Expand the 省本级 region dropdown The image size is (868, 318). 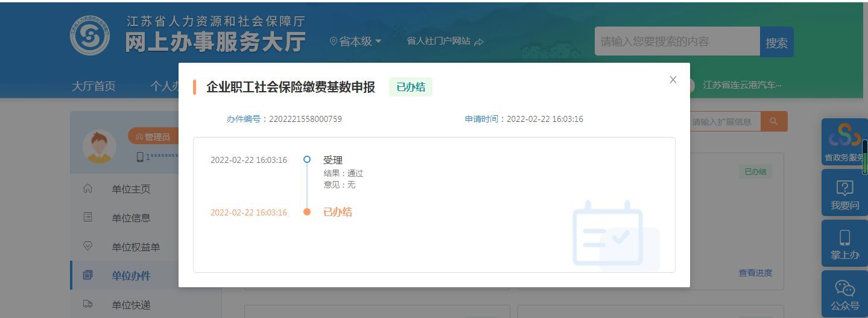click(356, 42)
